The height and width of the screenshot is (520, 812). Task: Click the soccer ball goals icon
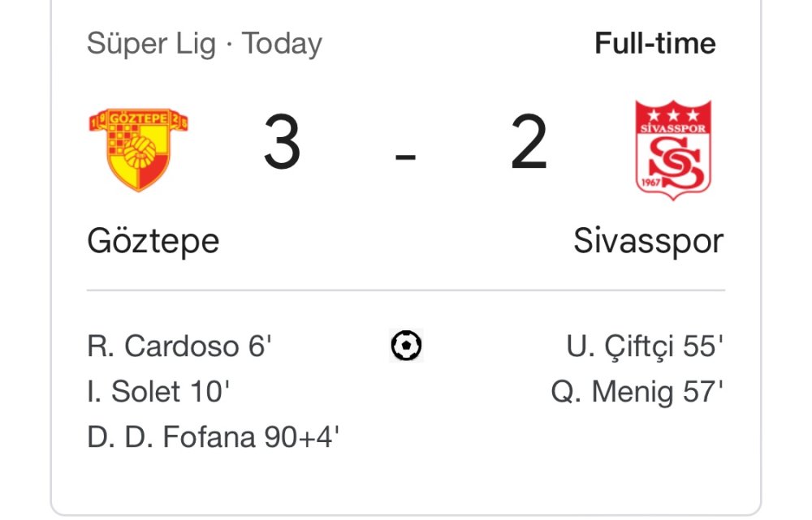click(x=406, y=346)
